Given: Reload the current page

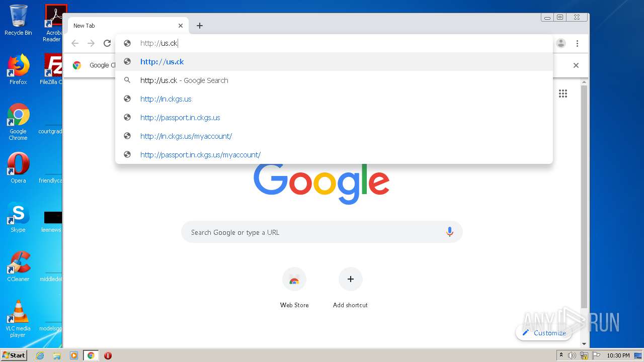Looking at the screenshot, I should [107, 43].
